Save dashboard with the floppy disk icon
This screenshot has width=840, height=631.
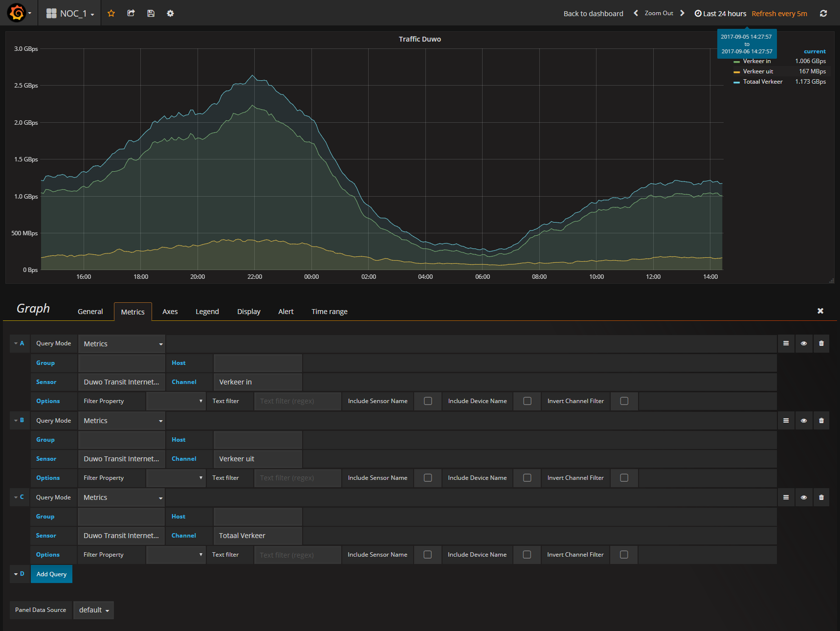coord(151,13)
